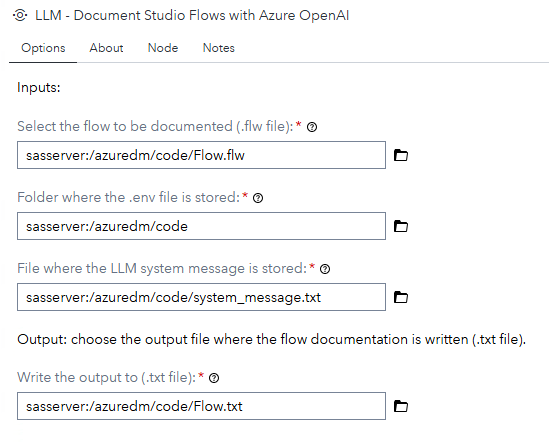Click the 'Output: choose the output file' text
549x444 pixels.
point(271,339)
